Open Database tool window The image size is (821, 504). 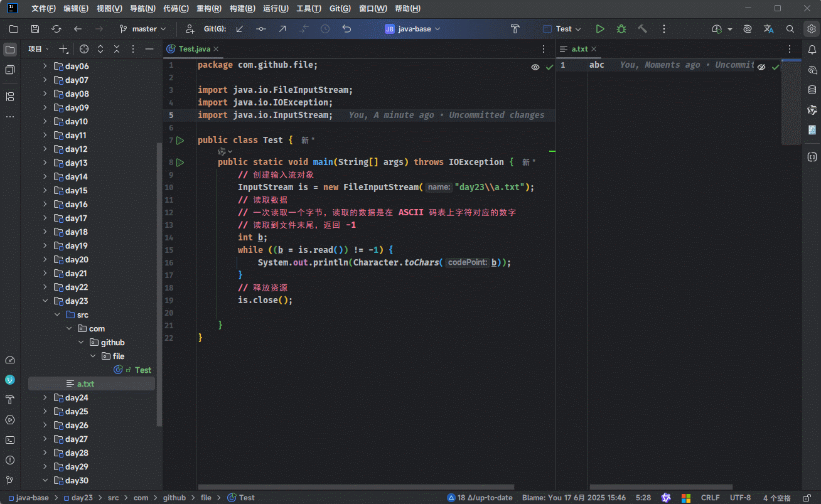click(812, 90)
